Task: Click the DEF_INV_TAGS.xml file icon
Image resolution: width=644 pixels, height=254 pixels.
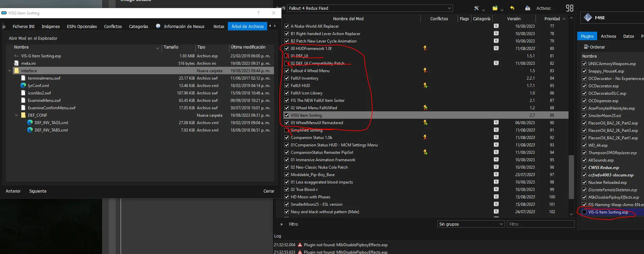Action: (30, 122)
